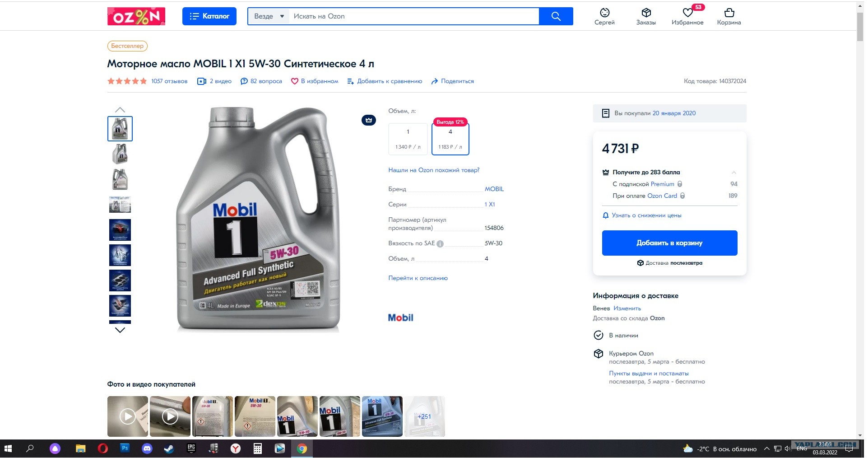868x458 pixels.
Task: Switch to Chrome in taskbar
Action: [302, 449]
